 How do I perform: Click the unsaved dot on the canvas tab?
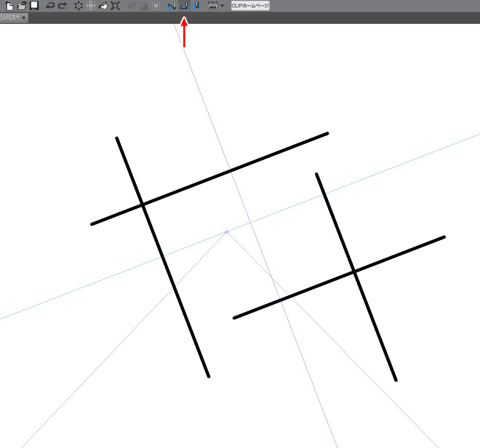[23, 18]
